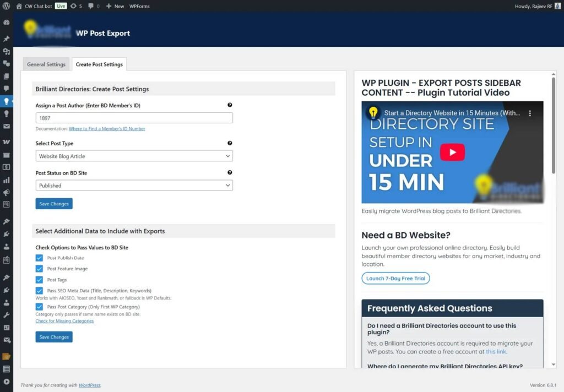Screen dimensions: 564x392
Task: Click the updates icon showing 5
Action: 76,6
